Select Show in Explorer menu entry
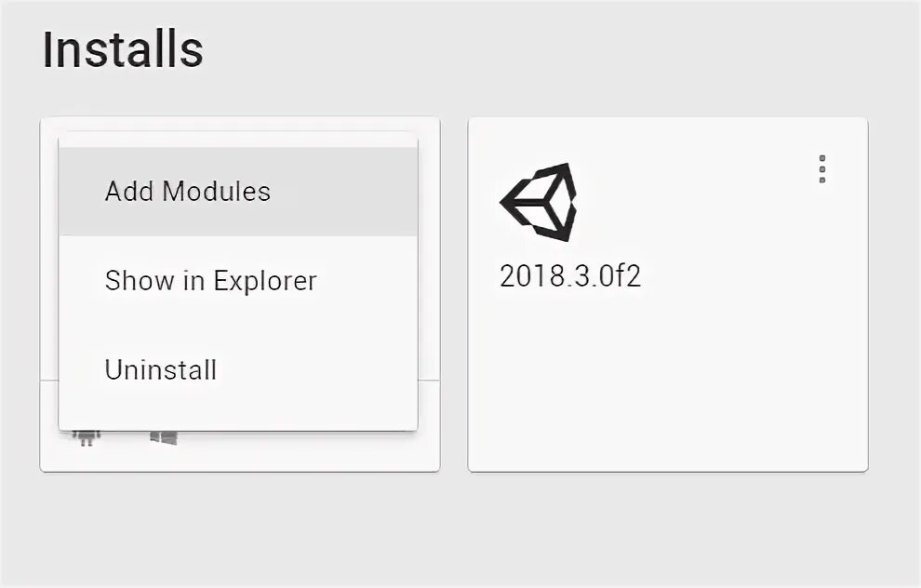The image size is (921, 588). coord(210,281)
